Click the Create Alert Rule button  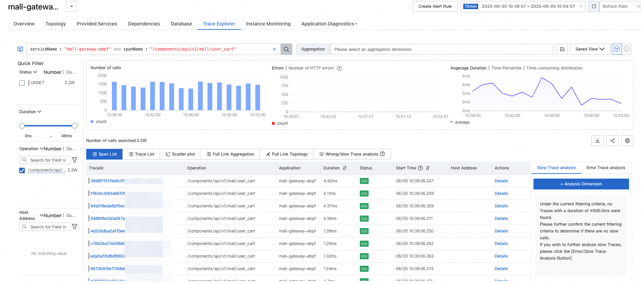pos(435,6)
